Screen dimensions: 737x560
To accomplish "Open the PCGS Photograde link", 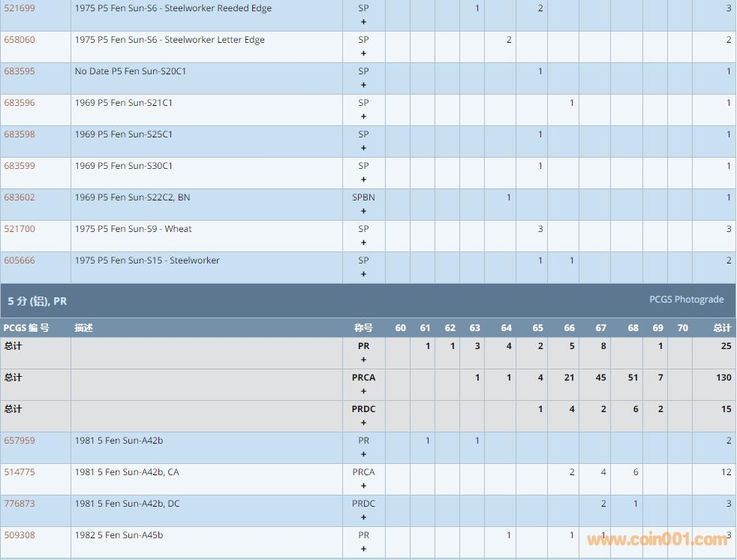I will pyautogui.click(x=686, y=300).
